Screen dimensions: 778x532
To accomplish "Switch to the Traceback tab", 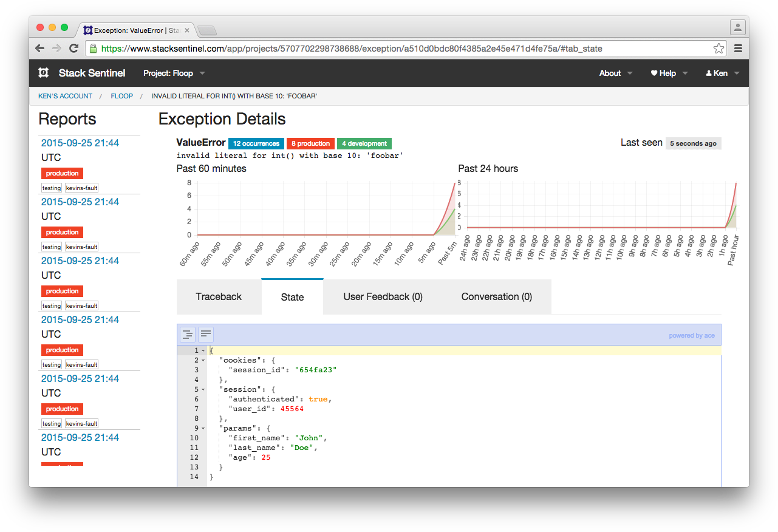I will point(219,297).
